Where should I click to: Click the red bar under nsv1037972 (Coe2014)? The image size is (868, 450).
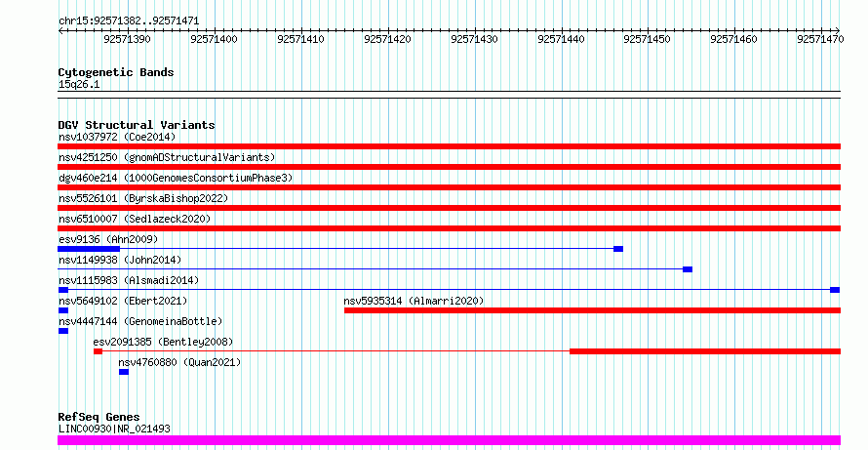point(449,146)
